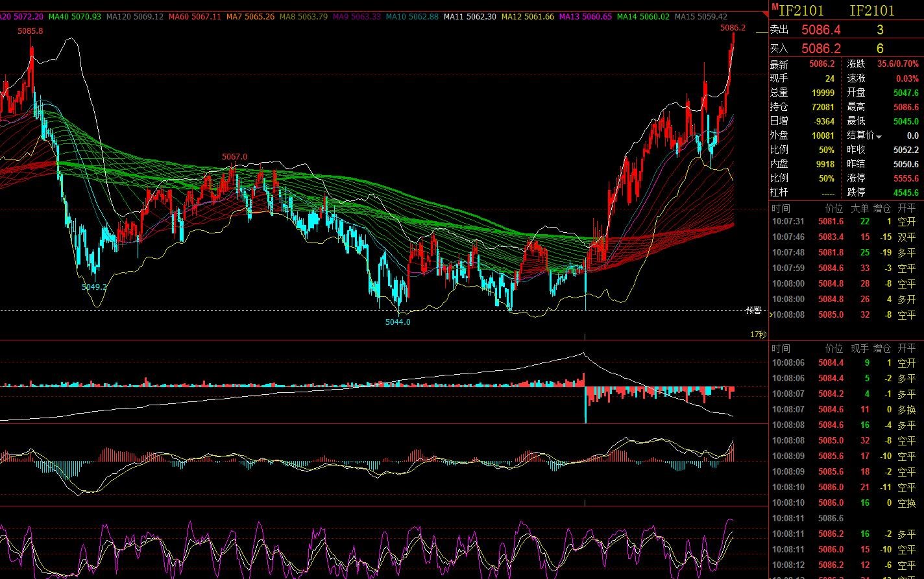Select the MA11 5062.30 indicator label
This screenshot has height=579, width=924.
pyautogui.click(x=469, y=16)
